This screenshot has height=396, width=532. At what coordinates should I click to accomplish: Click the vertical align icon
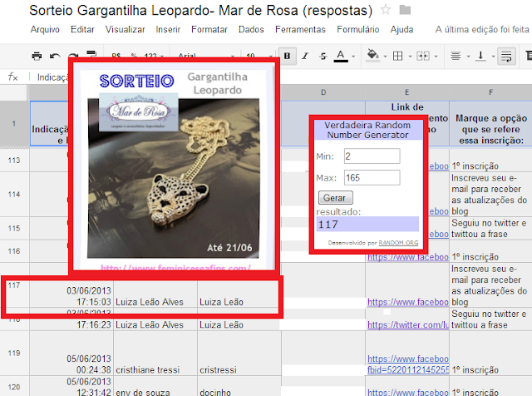480,56
